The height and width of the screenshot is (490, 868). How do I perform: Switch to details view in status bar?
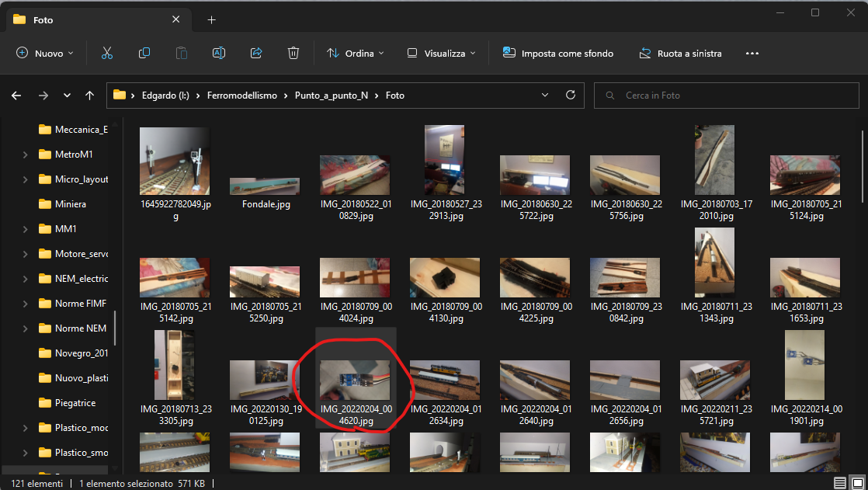point(840,483)
